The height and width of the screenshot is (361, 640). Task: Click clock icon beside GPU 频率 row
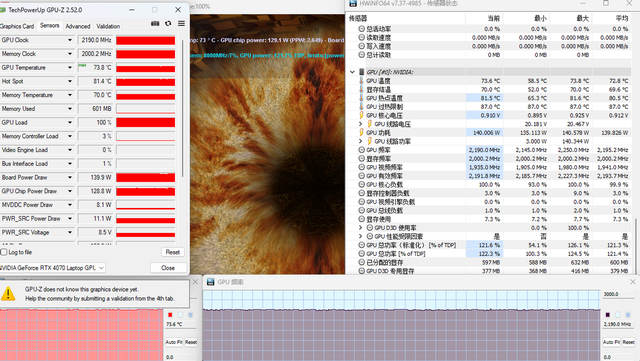tap(361, 150)
